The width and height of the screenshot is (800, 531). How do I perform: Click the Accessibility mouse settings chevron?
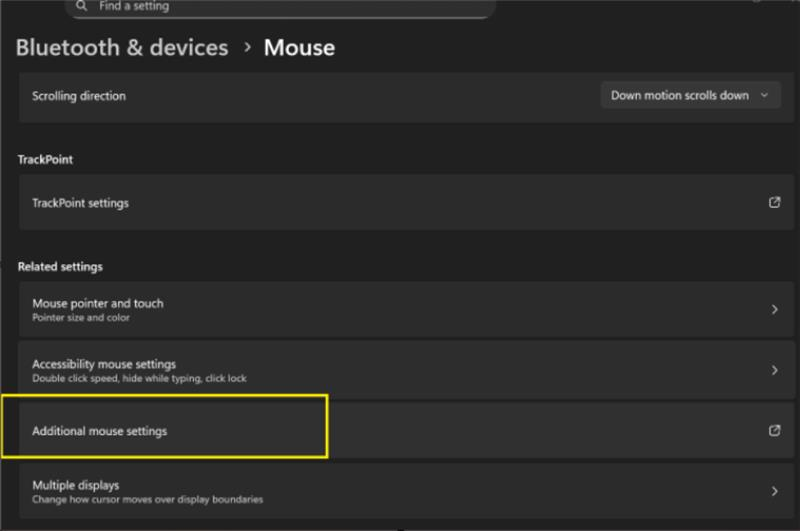coord(774,370)
